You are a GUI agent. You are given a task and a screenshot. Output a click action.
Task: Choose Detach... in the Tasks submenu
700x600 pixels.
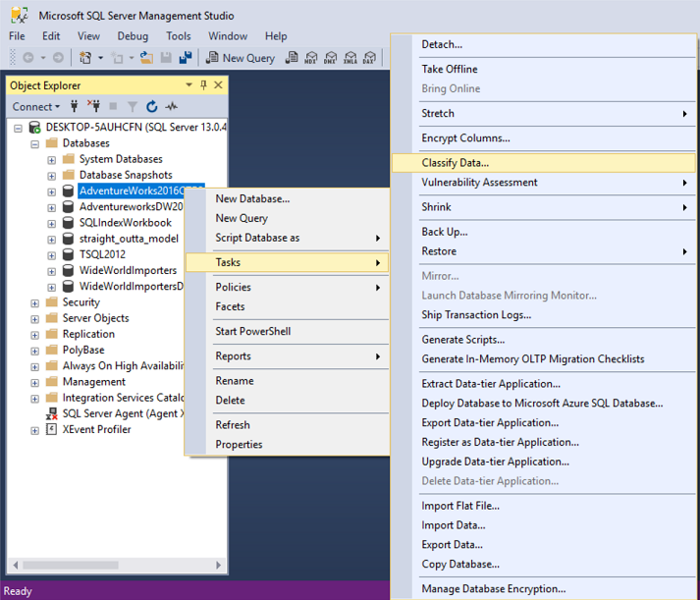[x=543, y=44]
